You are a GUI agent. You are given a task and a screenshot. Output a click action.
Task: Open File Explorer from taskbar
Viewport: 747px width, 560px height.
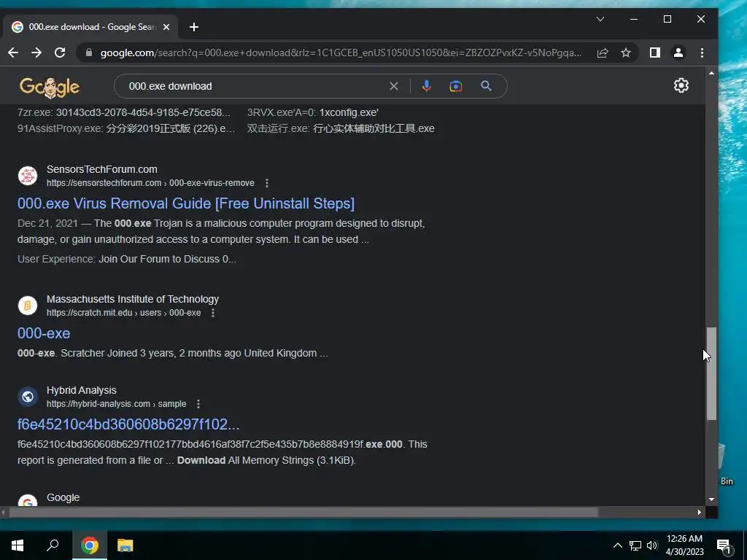(125, 545)
